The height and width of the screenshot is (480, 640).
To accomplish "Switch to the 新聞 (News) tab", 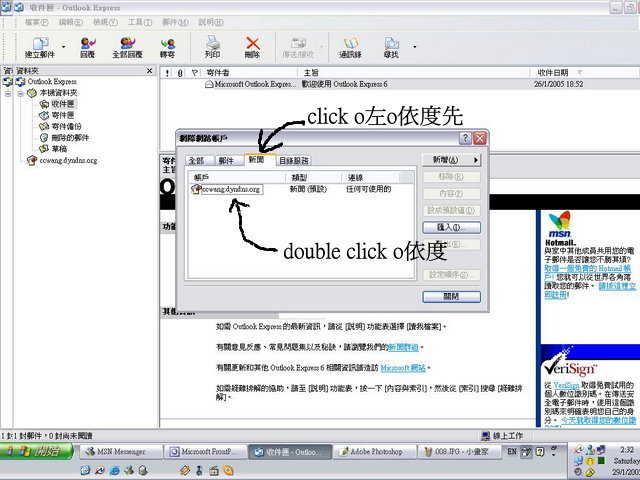I will coord(257,160).
